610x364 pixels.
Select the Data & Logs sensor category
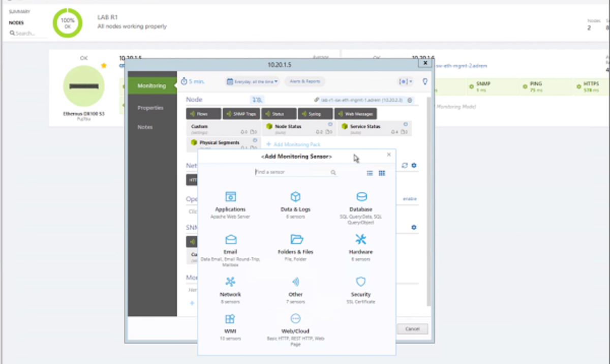[295, 202]
